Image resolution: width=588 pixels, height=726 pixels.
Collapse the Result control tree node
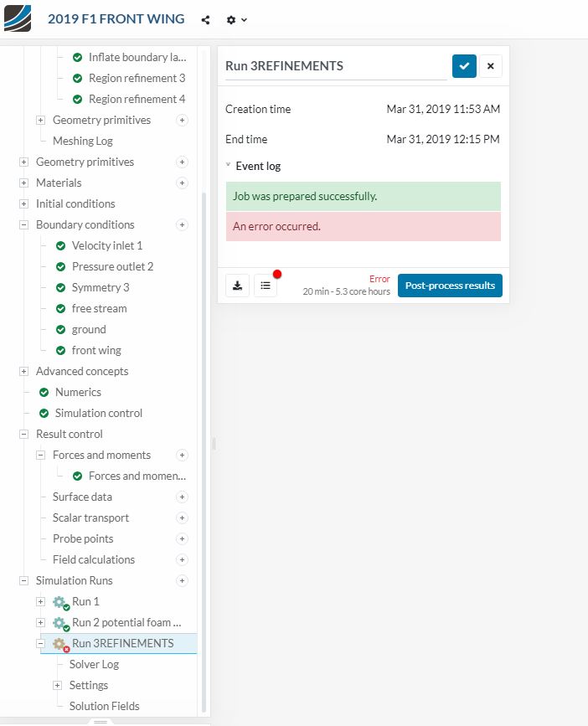pyautogui.click(x=23, y=434)
